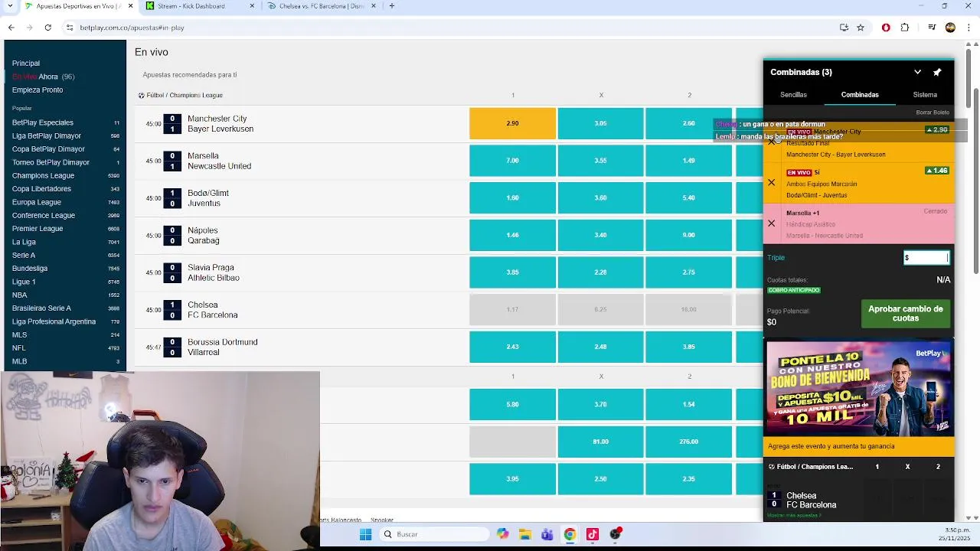
Task: Remove the Manchester City - Bayer Leverkusen selection
Action: 771,142
